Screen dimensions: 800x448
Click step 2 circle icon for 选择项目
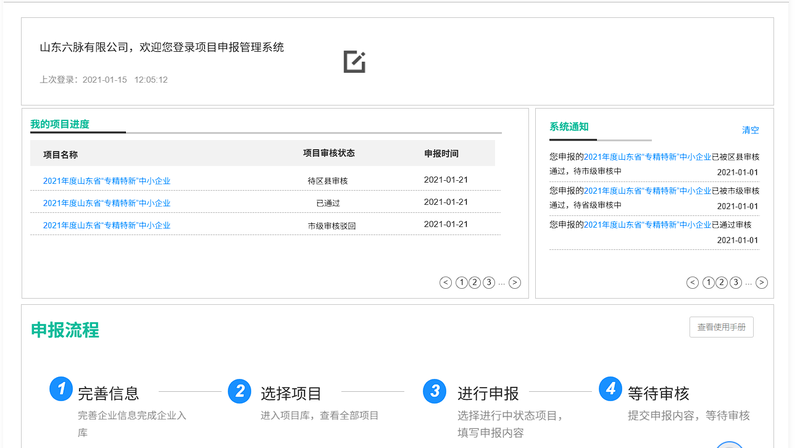239,390
